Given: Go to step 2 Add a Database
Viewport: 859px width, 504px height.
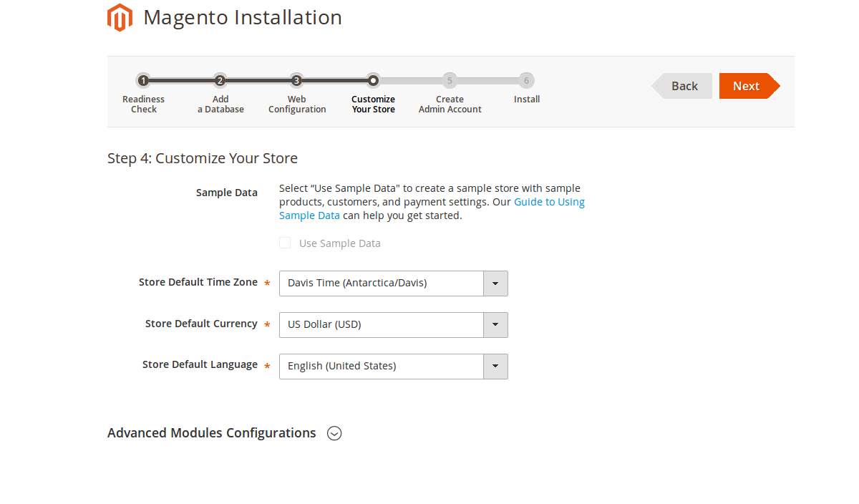Looking at the screenshot, I should [220, 94].
